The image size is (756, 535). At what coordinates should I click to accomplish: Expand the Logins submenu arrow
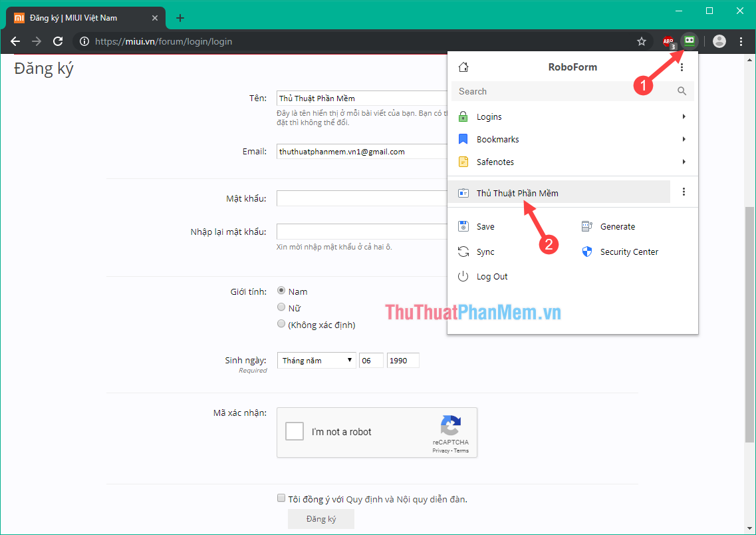(x=684, y=116)
